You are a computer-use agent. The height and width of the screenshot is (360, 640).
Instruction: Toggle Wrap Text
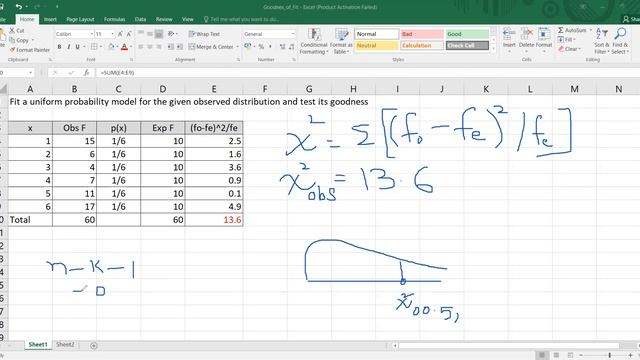(x=204, y=34)
